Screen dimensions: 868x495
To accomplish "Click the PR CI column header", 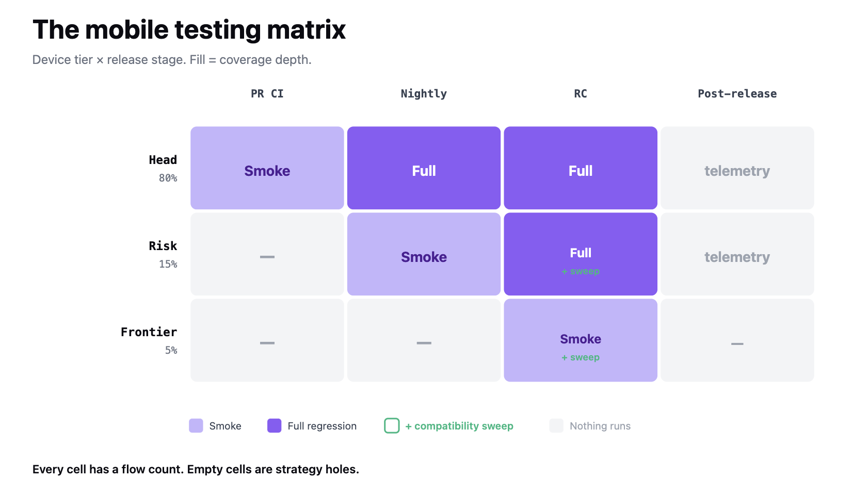I will [x=267, y=94].
